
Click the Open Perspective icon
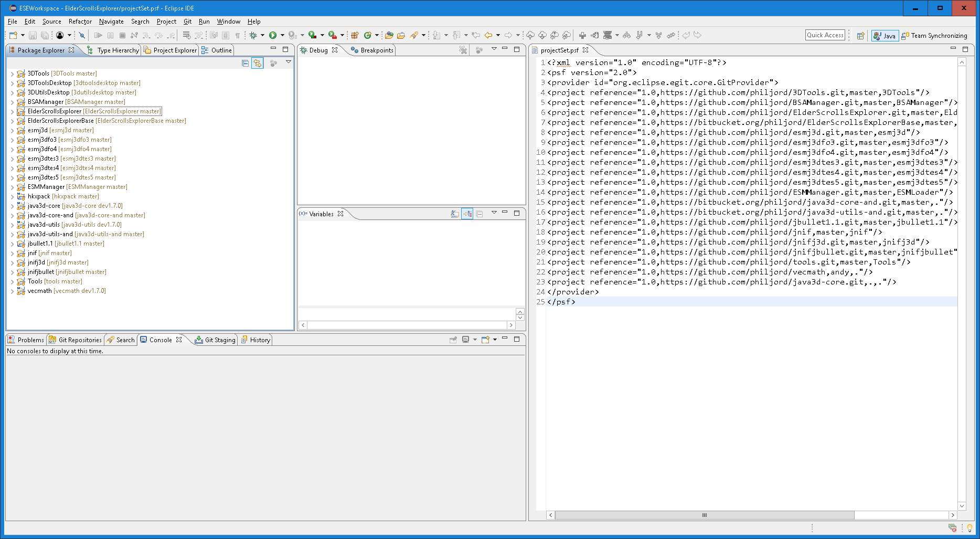tap(861, 36)
